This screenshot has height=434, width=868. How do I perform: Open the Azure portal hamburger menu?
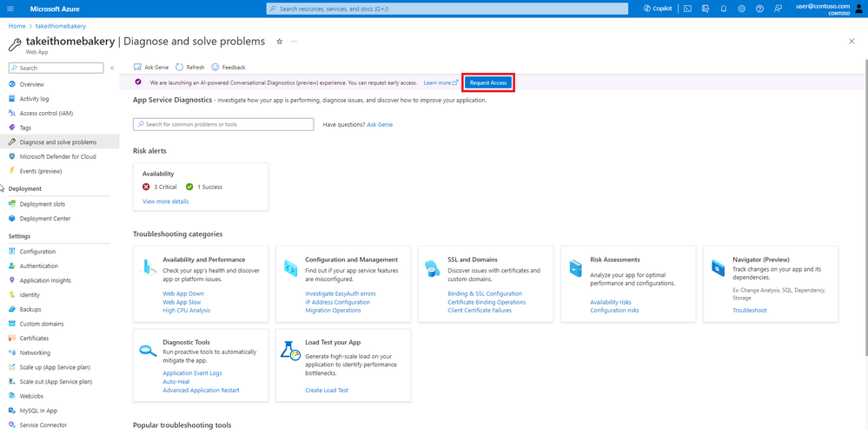[10, 9]
